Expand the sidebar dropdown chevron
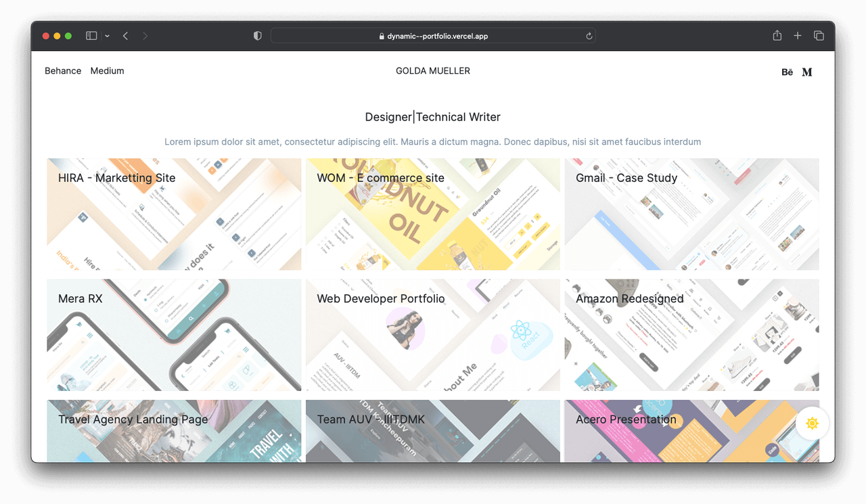 click(107, 36)
